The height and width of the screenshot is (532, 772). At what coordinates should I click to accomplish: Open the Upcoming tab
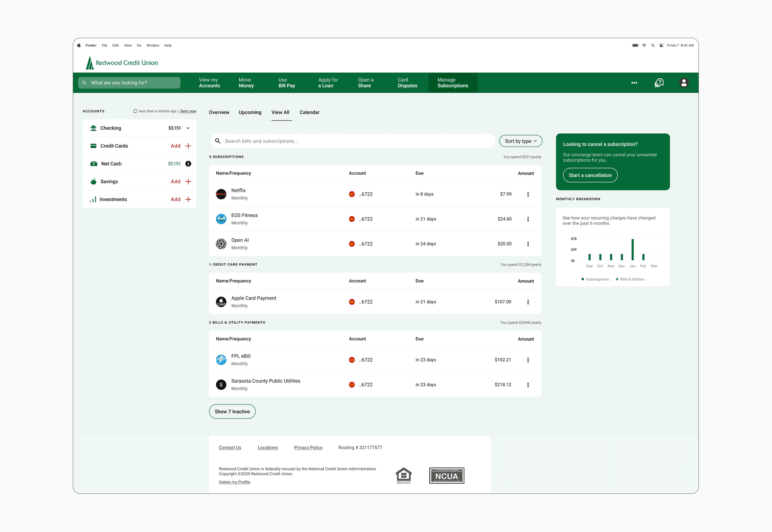point(250,112)
